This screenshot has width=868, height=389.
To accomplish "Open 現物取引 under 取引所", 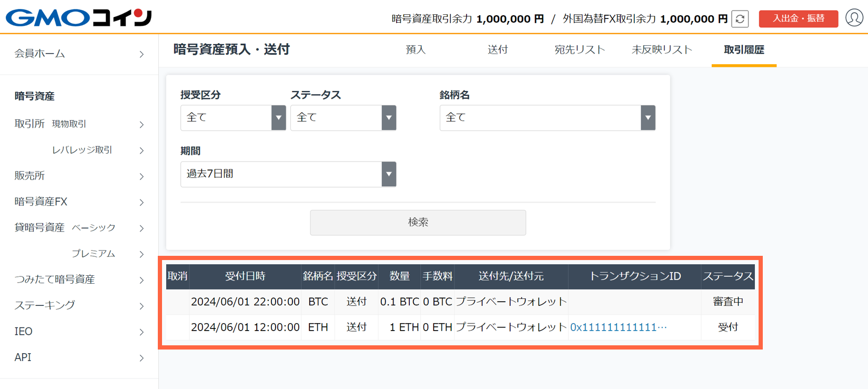I will click(69, 124).
